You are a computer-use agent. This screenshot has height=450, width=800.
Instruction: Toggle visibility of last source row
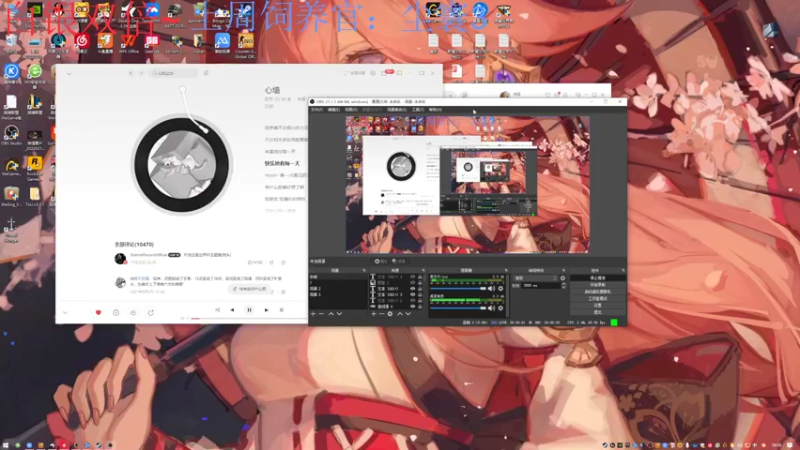coord(413,307)
